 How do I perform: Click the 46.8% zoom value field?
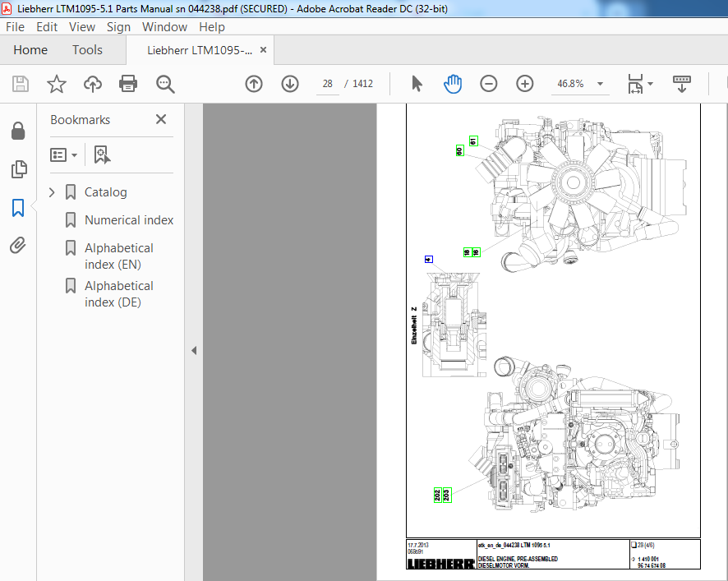click(570, 84)
